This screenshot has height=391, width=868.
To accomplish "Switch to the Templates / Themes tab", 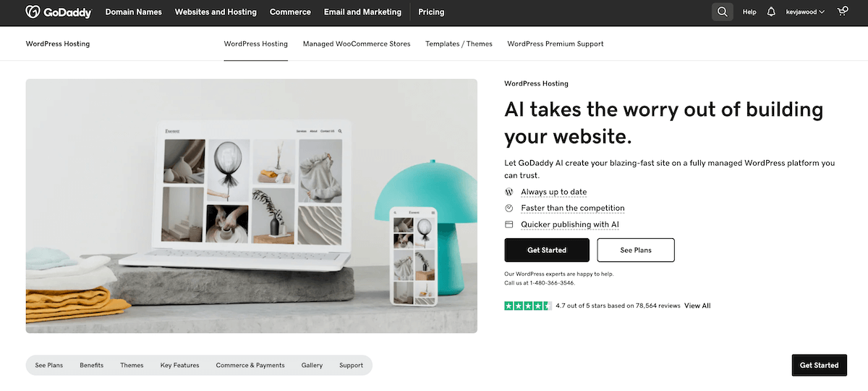I will tap(459, 44).
